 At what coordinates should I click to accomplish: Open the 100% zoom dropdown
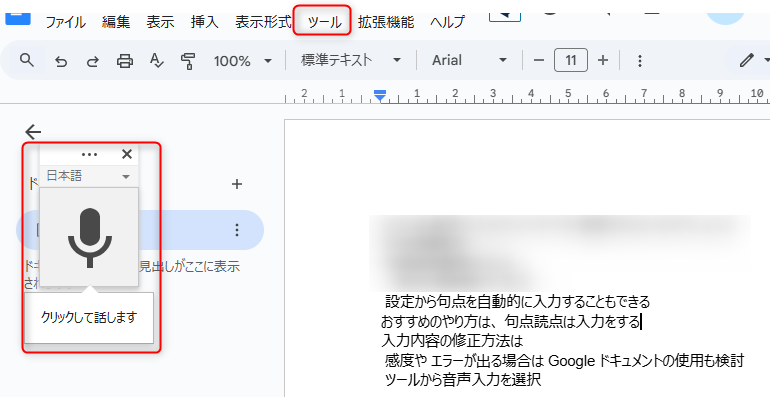coord(243,61)
